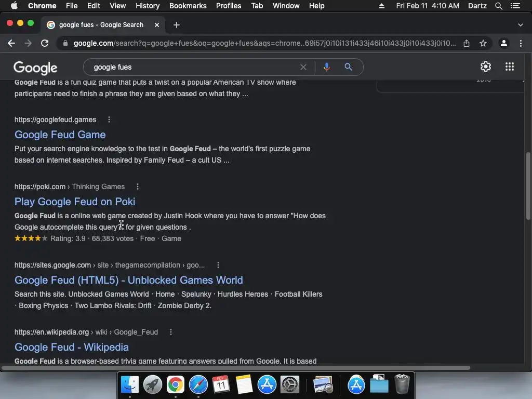Open Chrome's three-dot menu
Viewport: 532px width, 399px height.
coord(521,43)
